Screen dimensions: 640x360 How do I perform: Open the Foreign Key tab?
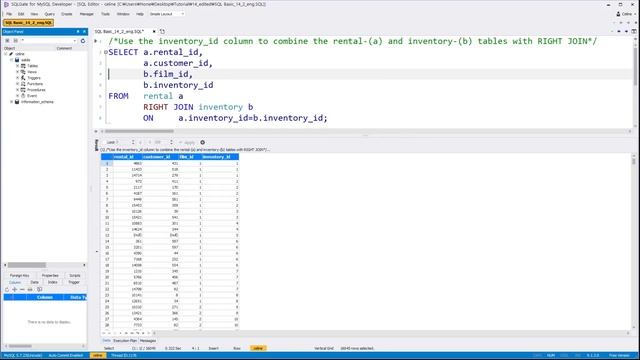pyautogui.click(x=20, y=276)
